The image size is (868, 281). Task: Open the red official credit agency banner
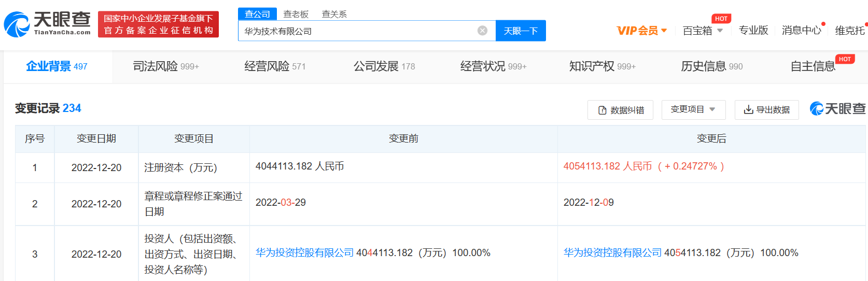(x=158, y=24)
